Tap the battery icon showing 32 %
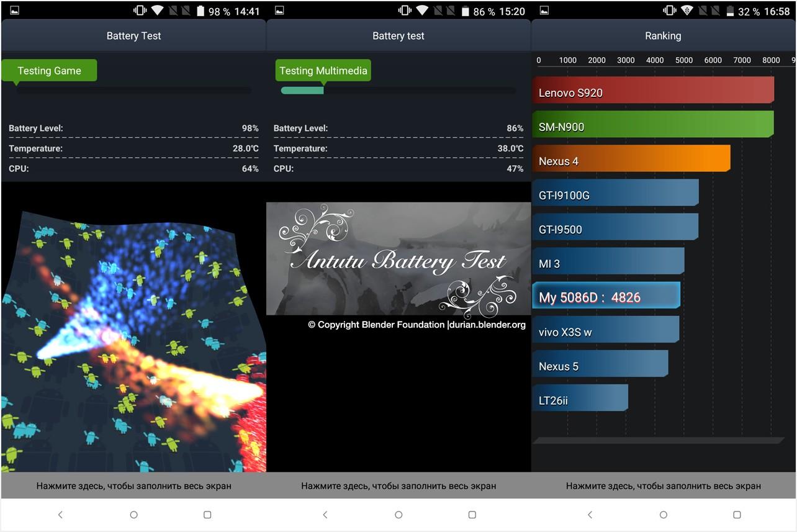 (x=729, y=11)
